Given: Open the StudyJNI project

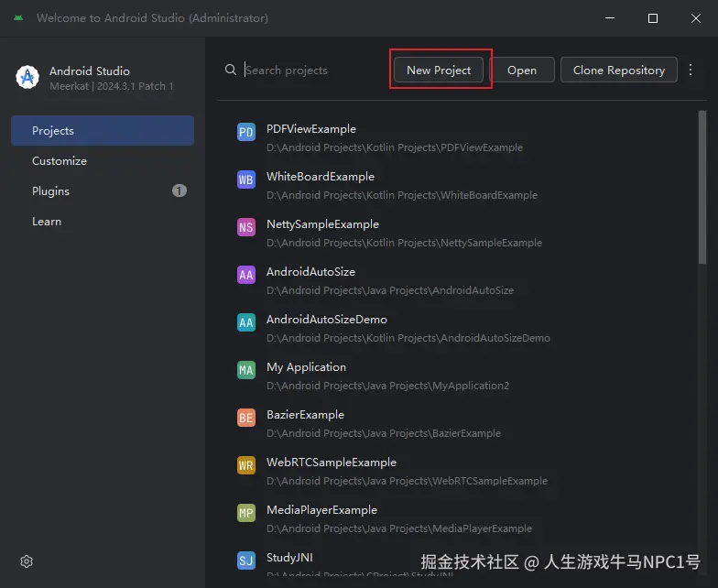Looking at the screenshot, I should 289,558.
